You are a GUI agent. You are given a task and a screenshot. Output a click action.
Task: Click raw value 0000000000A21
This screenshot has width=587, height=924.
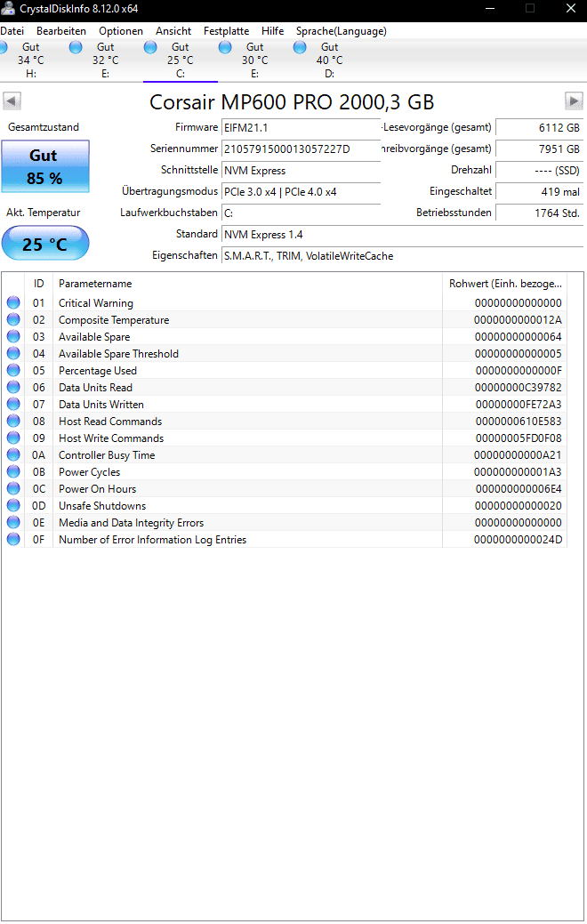[x=518, y=455]
